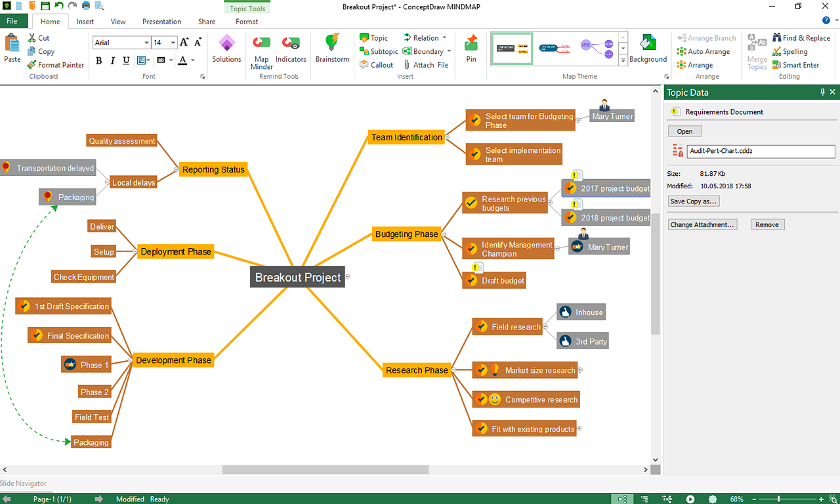Toggle Italic text formatting
840x504 pixels.
[112, 61]
